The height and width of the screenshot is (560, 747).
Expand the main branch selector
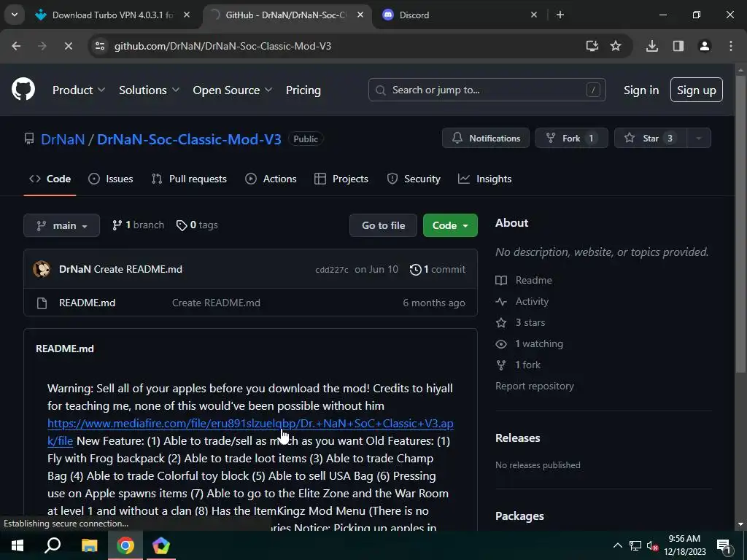61,225
